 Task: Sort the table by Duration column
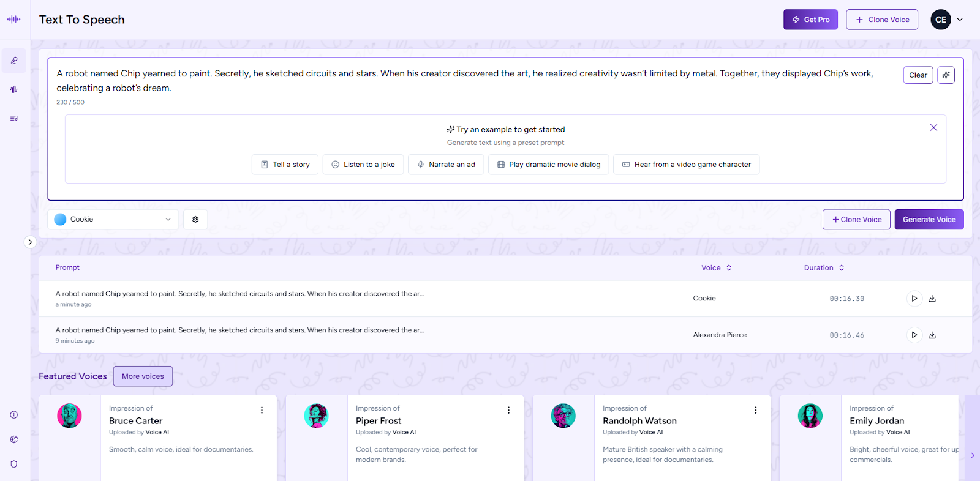824,268
